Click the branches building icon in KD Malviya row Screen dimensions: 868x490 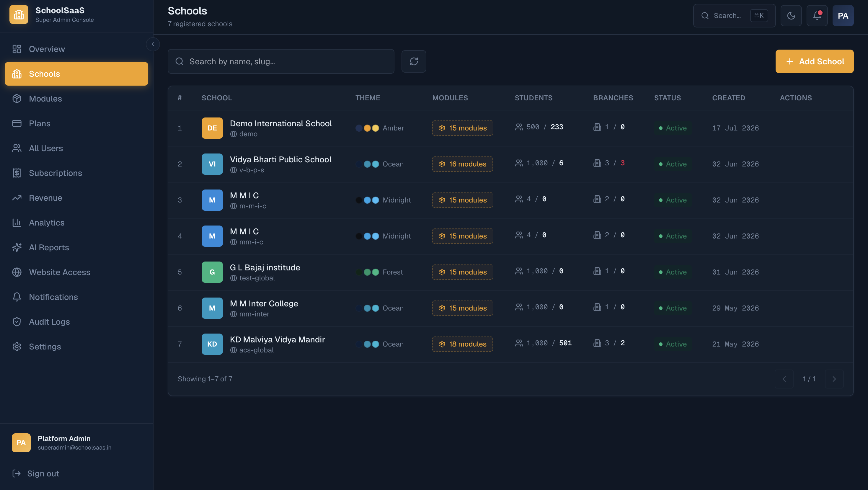[597, 343]
